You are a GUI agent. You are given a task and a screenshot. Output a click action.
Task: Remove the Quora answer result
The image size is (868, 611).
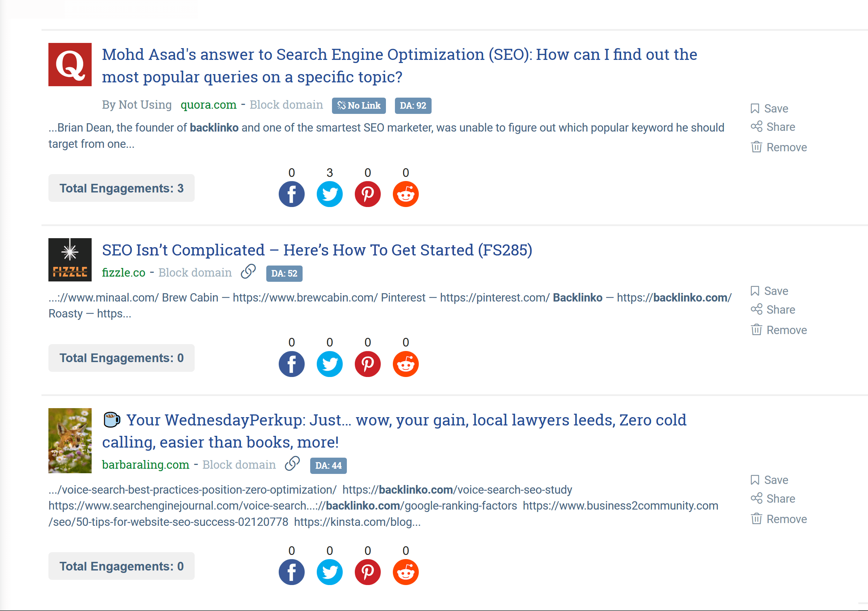779,147
